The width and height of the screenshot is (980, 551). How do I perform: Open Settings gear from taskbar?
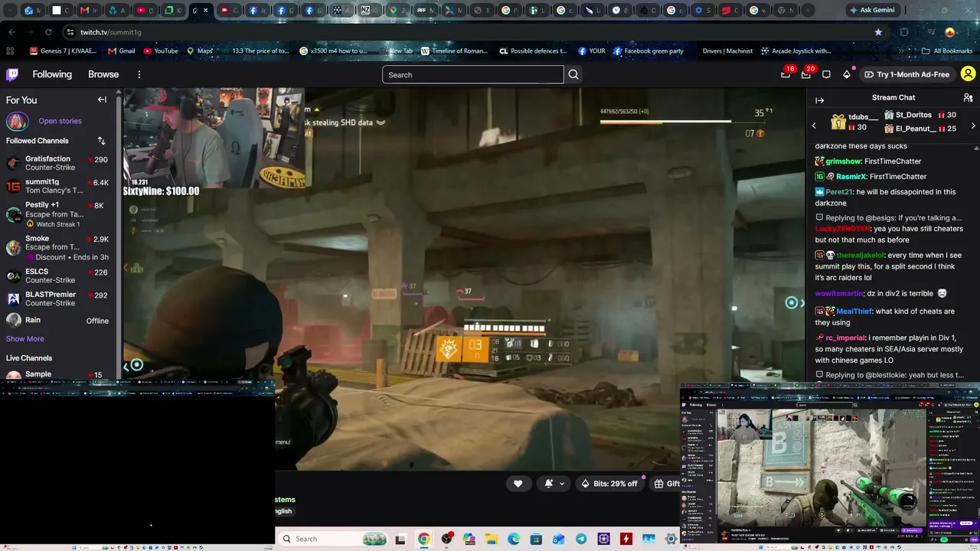671,539
